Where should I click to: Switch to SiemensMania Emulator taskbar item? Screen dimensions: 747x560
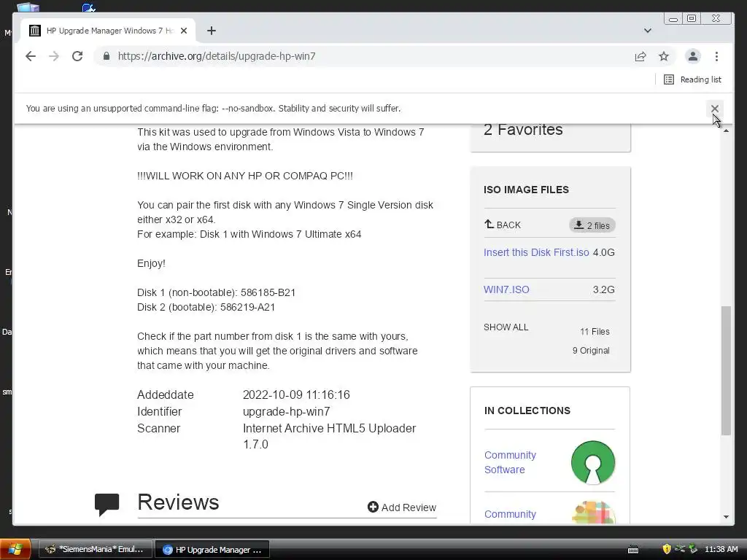point(96,549)
